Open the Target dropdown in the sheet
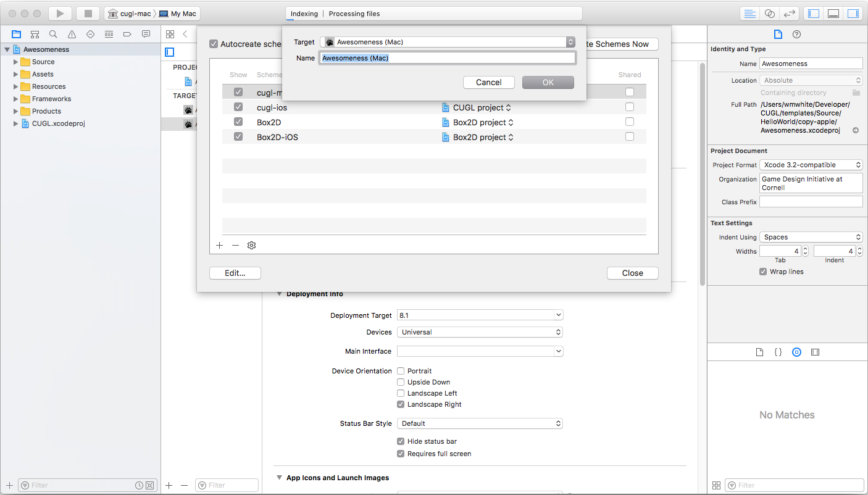This screenshot has height=495, width=868. (x=447, y=42)
